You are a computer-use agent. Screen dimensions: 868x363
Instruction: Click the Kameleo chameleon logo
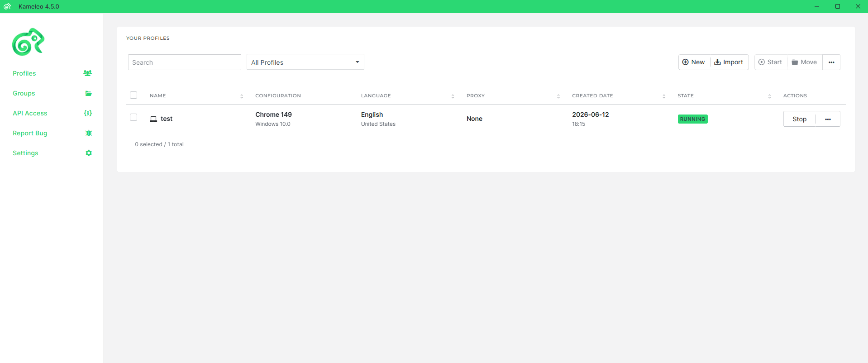(28, 42)
